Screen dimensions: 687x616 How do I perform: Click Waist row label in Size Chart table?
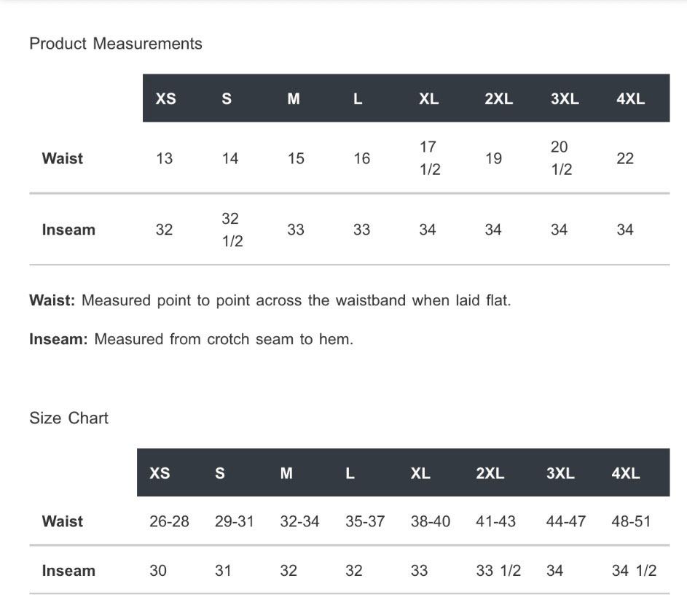click(x=63, y=521)
